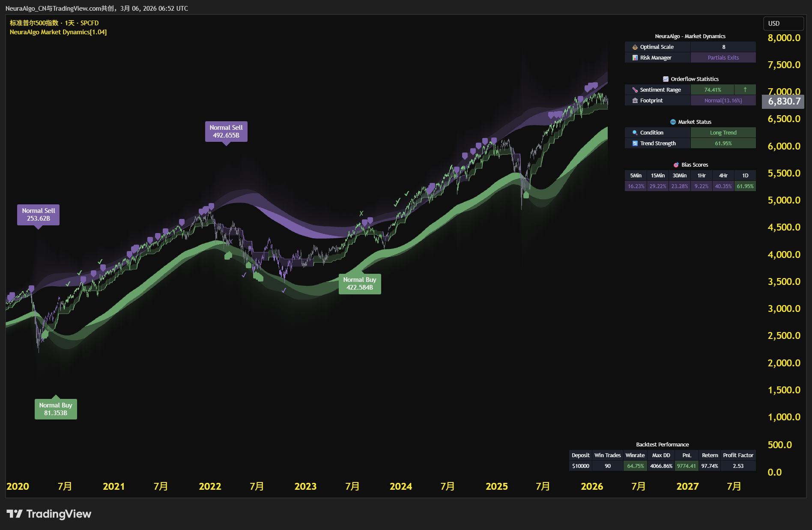Click the 29.22% bias score

click(658, 186)
